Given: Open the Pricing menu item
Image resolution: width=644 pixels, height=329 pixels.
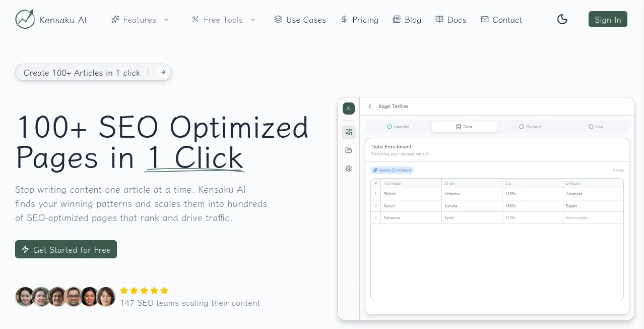Looking at the screenshot, I should pos(359,20).
